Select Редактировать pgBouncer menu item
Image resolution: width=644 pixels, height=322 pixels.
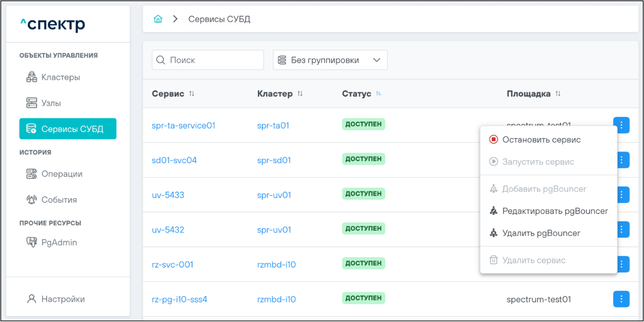click(554, 211)
